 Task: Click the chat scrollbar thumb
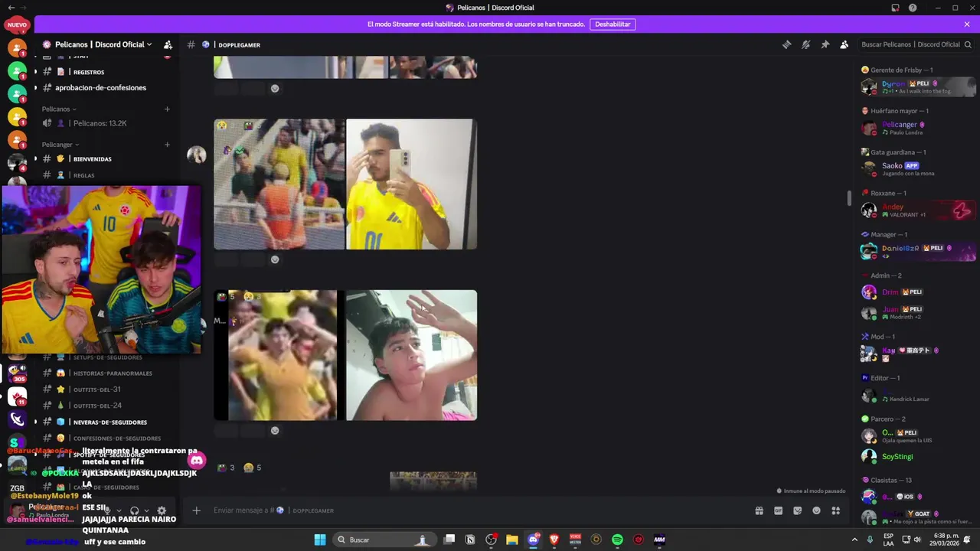click(848, 198)
